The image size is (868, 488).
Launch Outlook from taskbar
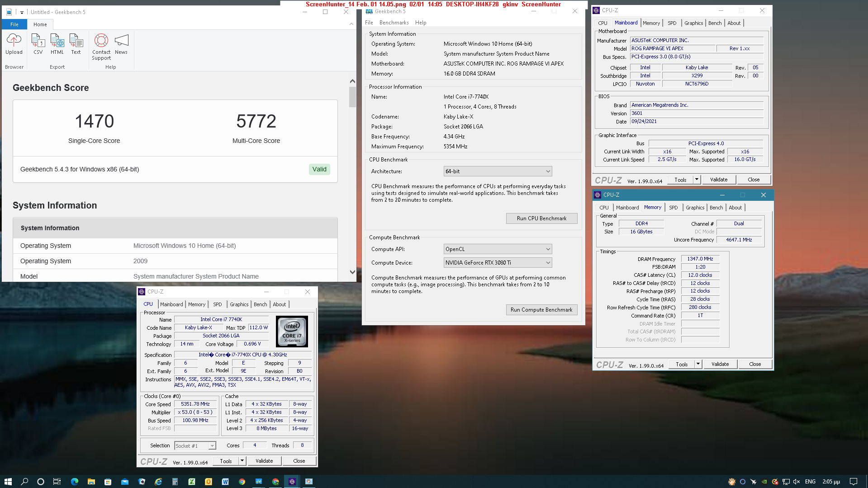pyautogui.click(x=209, y=482)
